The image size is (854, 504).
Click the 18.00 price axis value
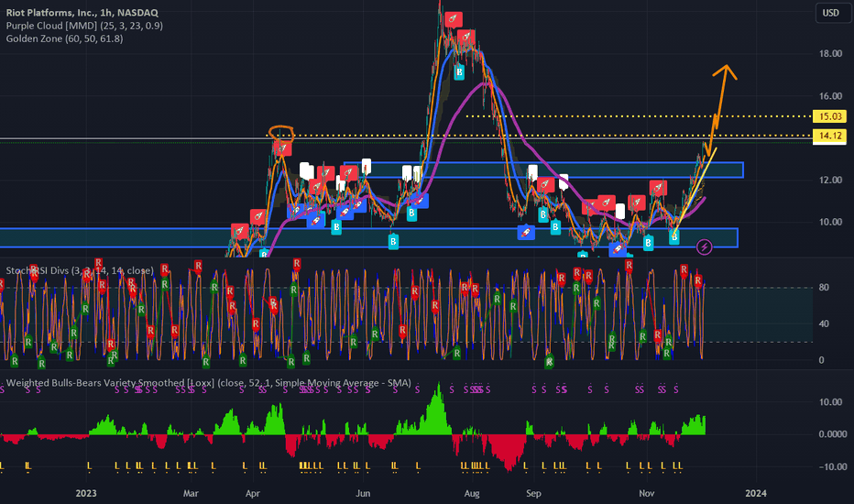point(830,53)
